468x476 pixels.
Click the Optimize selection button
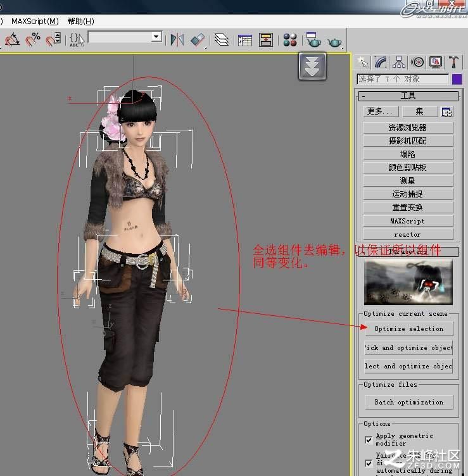tap(408, 329)
